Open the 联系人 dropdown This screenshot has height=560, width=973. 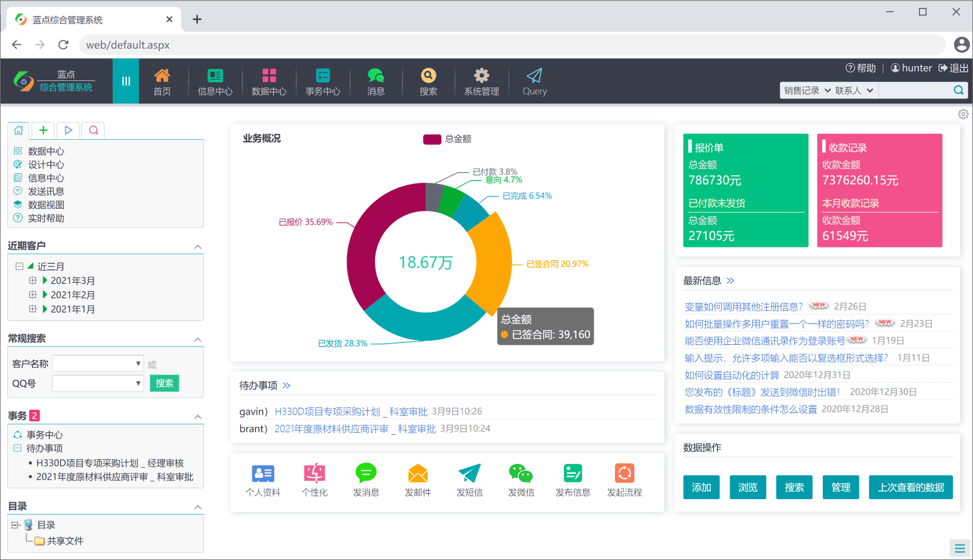click(854, 91)
